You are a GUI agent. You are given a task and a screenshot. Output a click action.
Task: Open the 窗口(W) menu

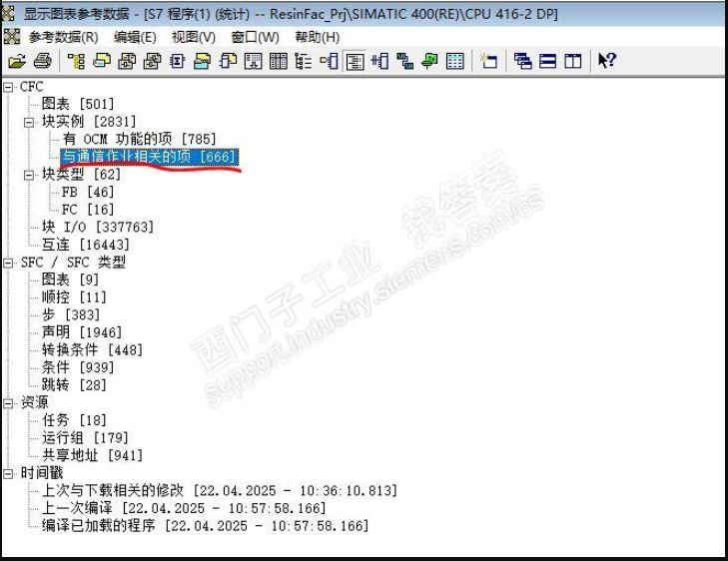coord(255,37)
